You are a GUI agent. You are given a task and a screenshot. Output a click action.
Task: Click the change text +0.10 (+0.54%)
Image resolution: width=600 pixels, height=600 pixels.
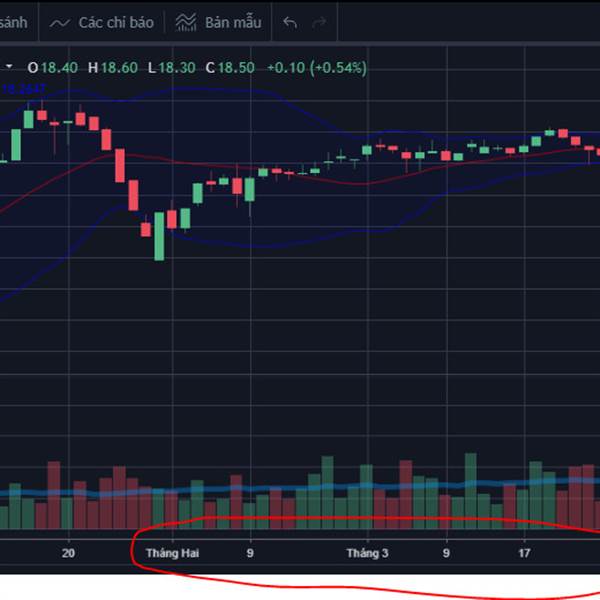point(317,68)
